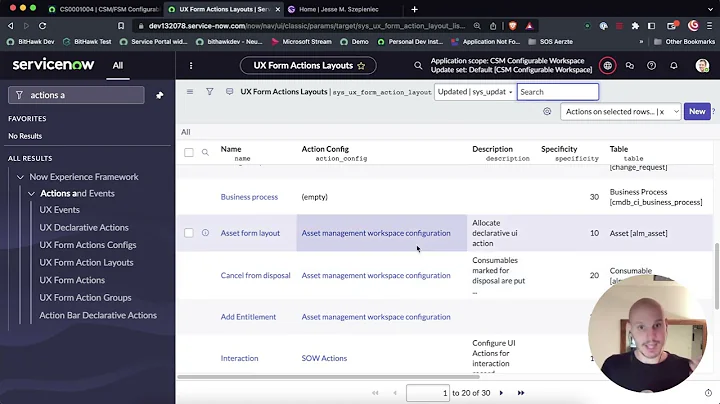Reload the browser page

tap(42, 26)
